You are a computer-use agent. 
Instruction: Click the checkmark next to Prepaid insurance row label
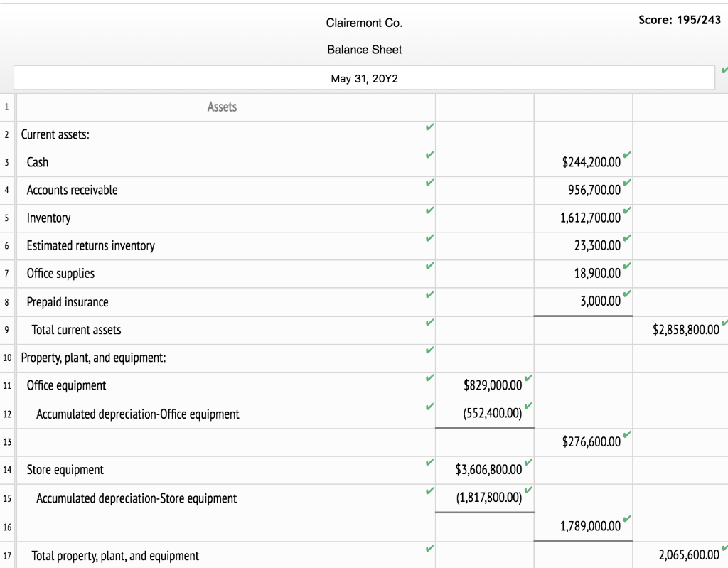tap(428, 295)
